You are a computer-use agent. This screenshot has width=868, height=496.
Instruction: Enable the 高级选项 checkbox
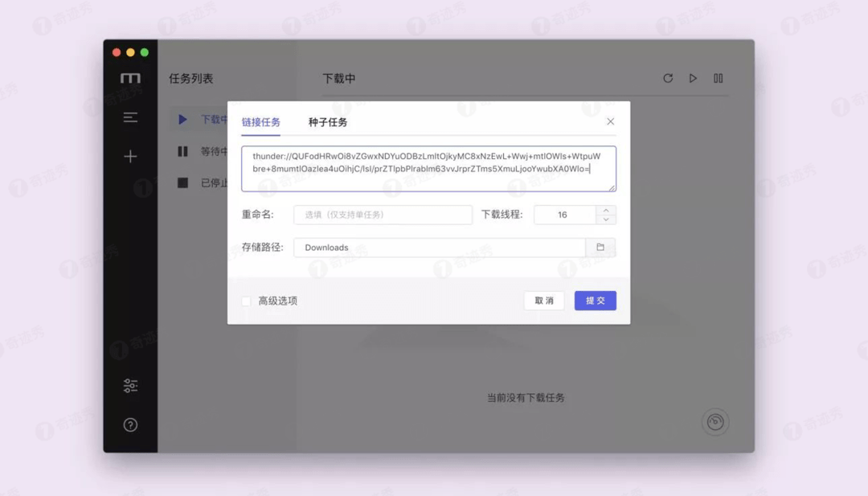click(247, 301)
